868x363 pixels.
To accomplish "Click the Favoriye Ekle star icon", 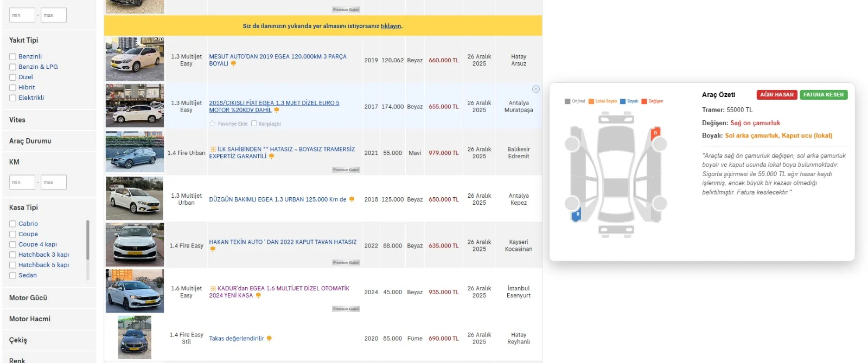I will pos(213,124).
